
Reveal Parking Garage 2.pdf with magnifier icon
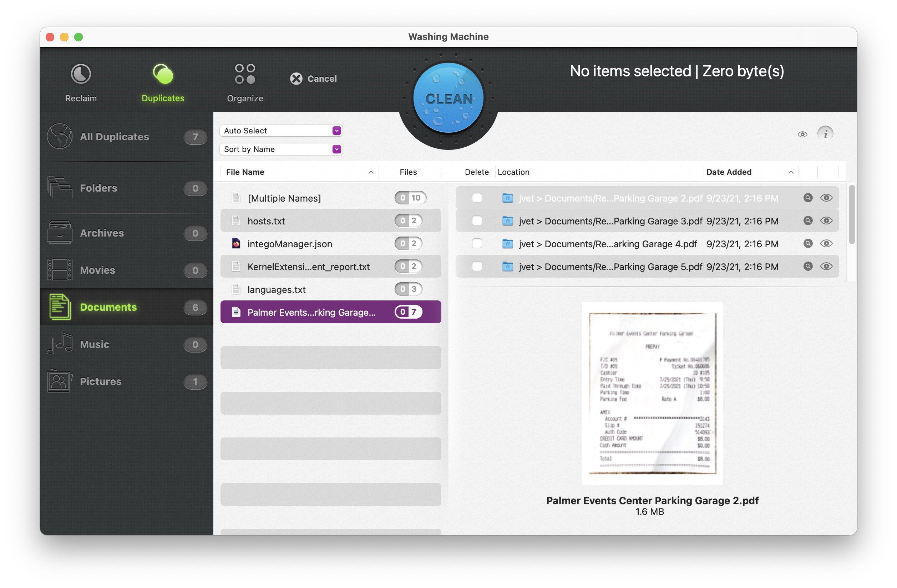[x=808, y=198]
